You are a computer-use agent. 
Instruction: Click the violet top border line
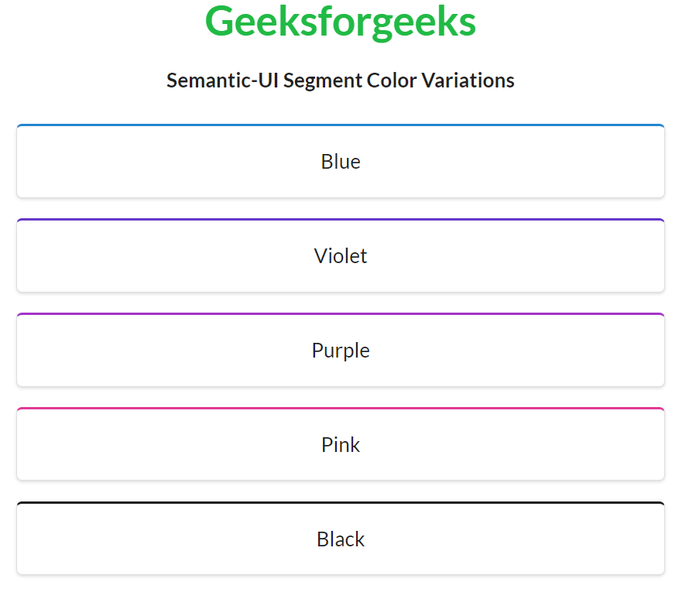click(341, 220)
